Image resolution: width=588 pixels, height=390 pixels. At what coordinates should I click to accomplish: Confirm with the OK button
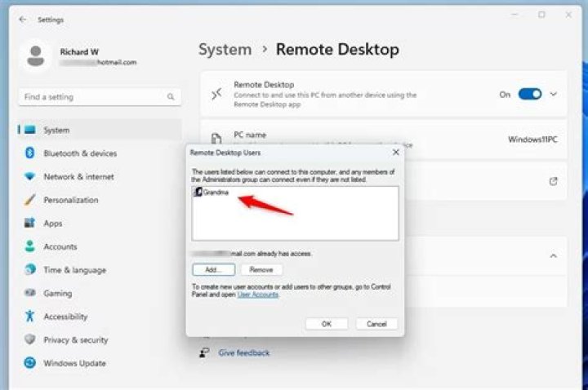coord(327,324)
